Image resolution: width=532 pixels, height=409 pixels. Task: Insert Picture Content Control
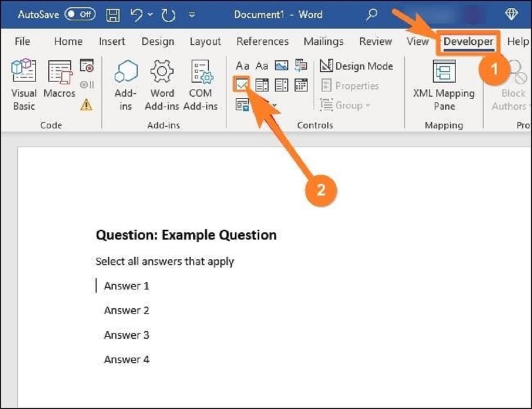[x=281, y=66]
